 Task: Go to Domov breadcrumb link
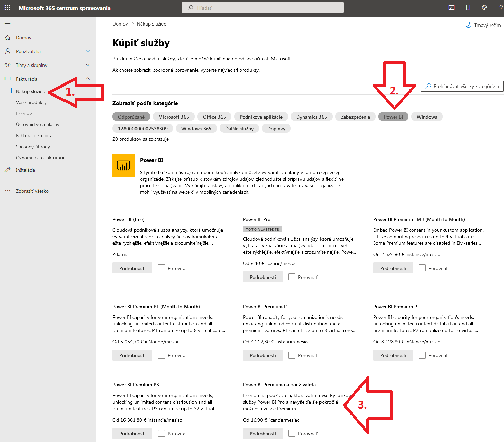120,24
